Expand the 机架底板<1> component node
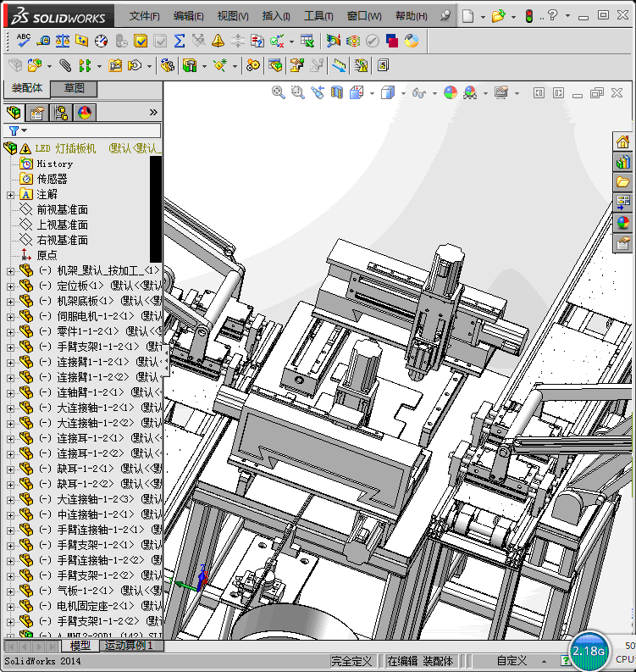 (10, 302)
